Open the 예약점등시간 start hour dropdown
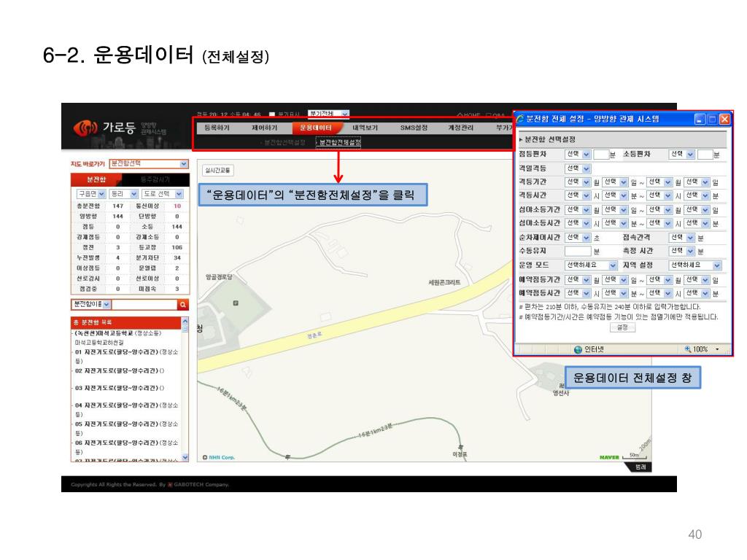This screenshot has height=560, width=747. pyautogui.click(x=578, y=293)
